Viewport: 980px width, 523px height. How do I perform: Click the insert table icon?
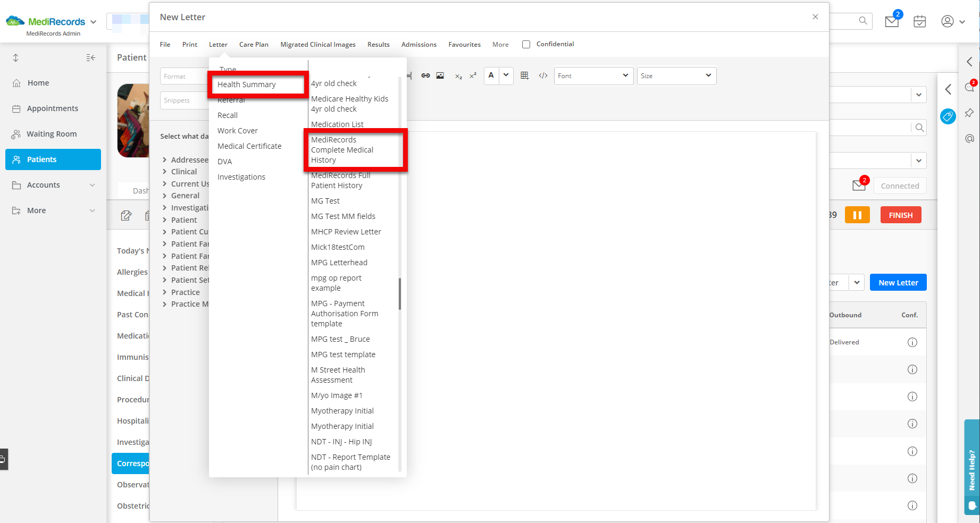point(524,75)
